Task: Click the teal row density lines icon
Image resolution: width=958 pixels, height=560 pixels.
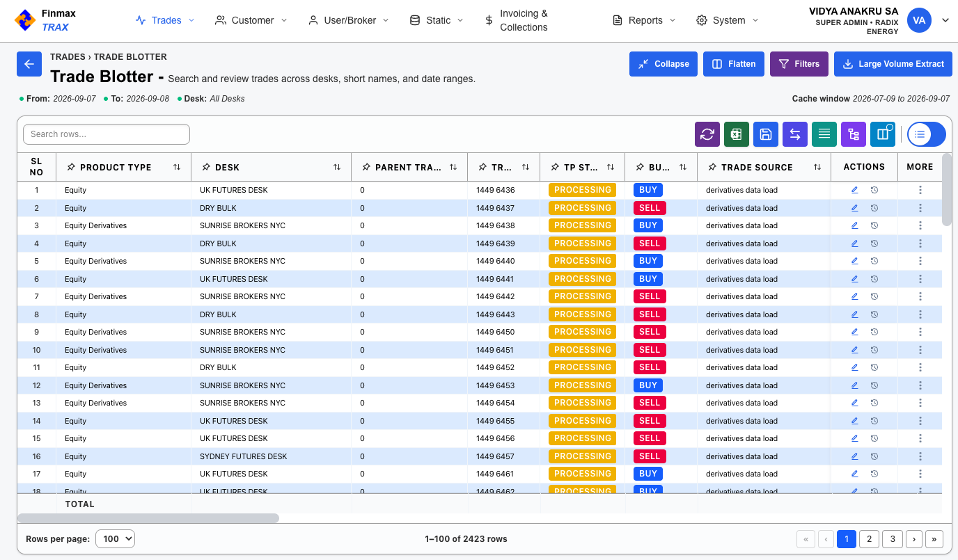Action: [x=824, y=134]
